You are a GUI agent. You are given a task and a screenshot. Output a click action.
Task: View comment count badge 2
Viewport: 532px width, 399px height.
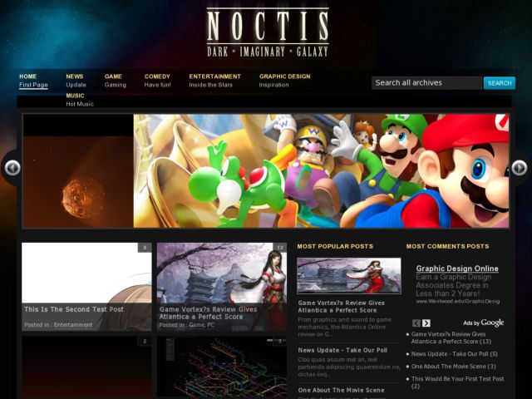tap(145, 341)
